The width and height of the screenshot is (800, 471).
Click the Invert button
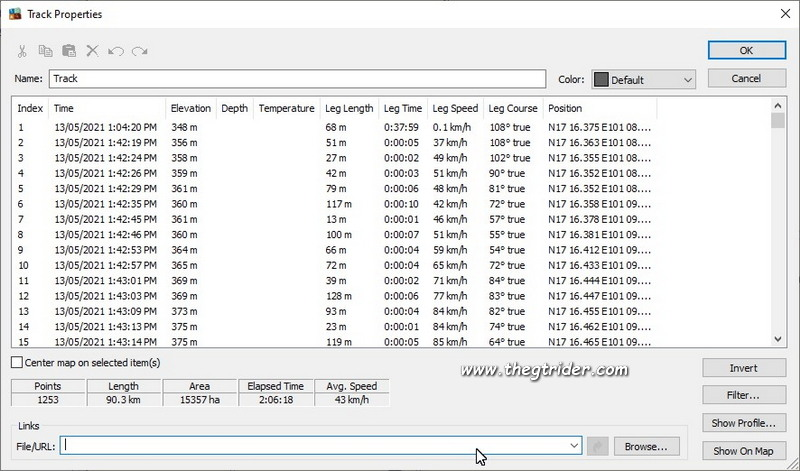coord(743,368)
